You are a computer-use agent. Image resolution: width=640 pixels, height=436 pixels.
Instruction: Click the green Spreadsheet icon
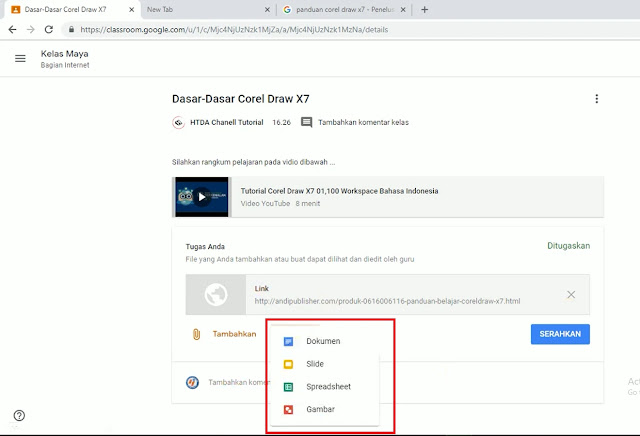pyautogui.click(x=288, y=387)
